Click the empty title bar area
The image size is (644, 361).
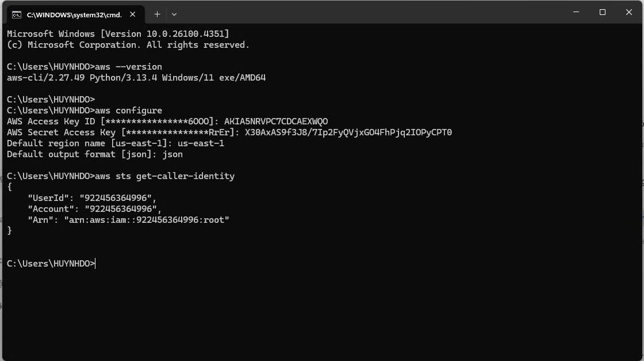click(x=374, y=12)
